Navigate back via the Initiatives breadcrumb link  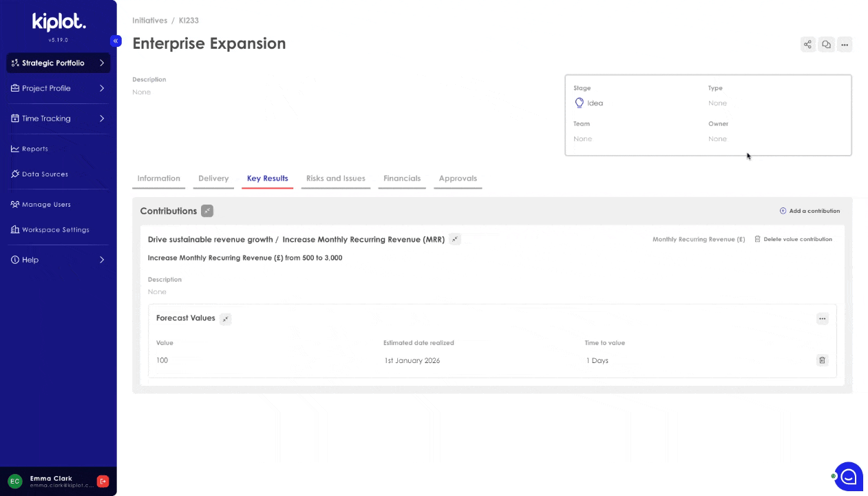point(149,20)
